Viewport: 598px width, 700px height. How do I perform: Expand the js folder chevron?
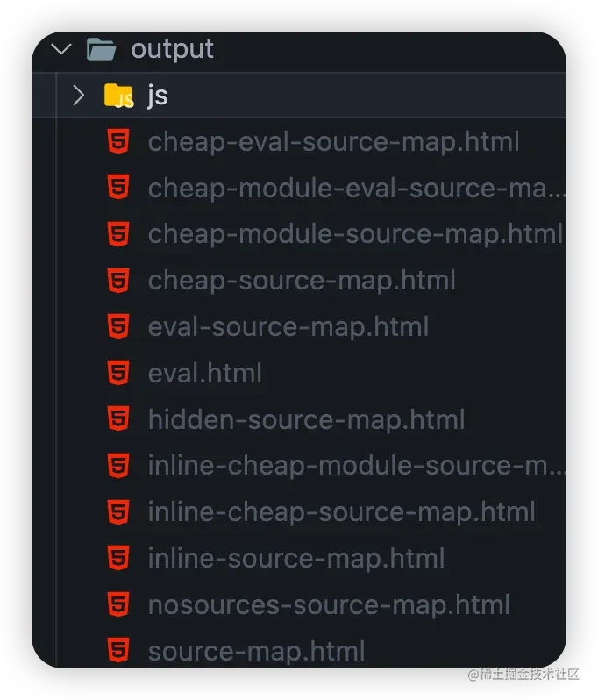coord(79,95)
